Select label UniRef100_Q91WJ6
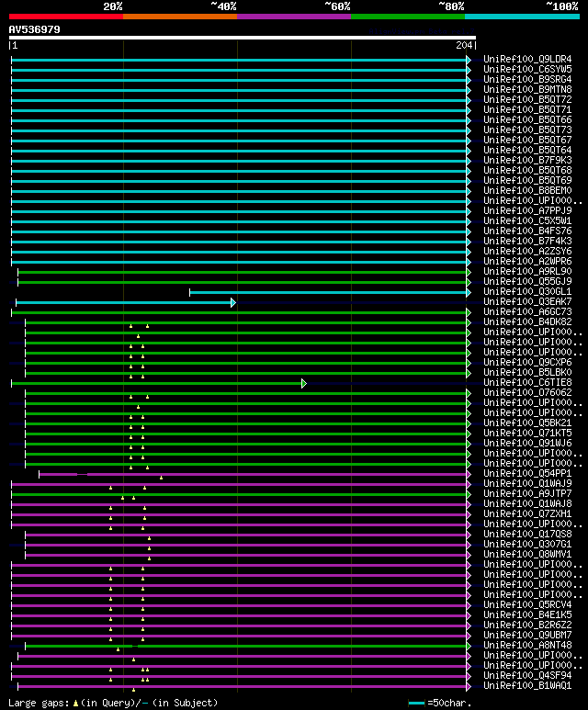Viewport: 588px width, 710px height. [527, 444]
